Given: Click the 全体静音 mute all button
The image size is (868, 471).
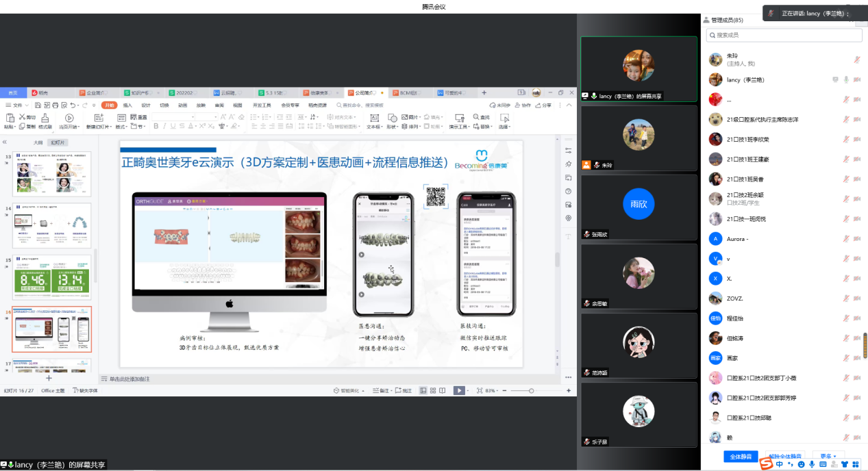Looking at the screenshot, I should click(740, 456).
